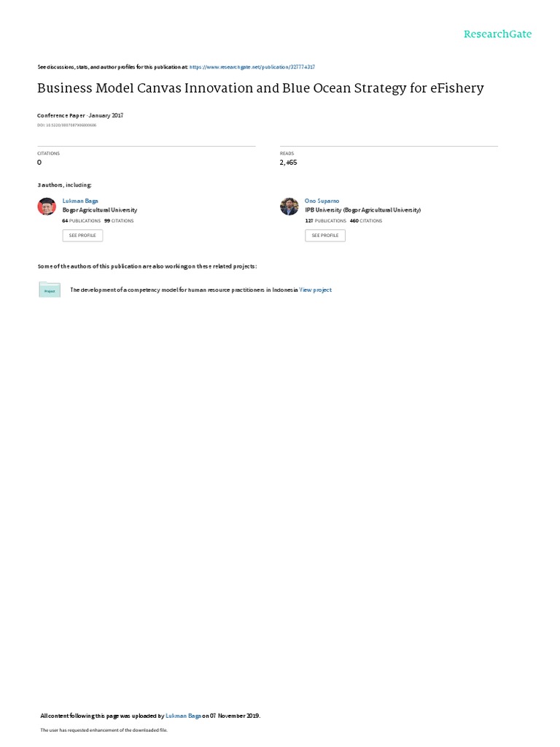The width and height of the screenshot is (560, 747).
Task: Click Lukman Baga link in upload footer
Action: tap(183, 716)
